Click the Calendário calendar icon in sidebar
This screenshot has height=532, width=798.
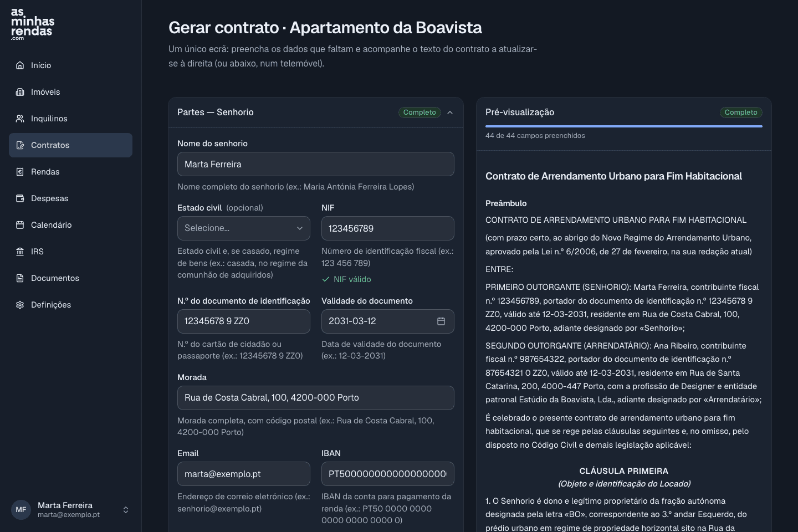pos(20,225)
